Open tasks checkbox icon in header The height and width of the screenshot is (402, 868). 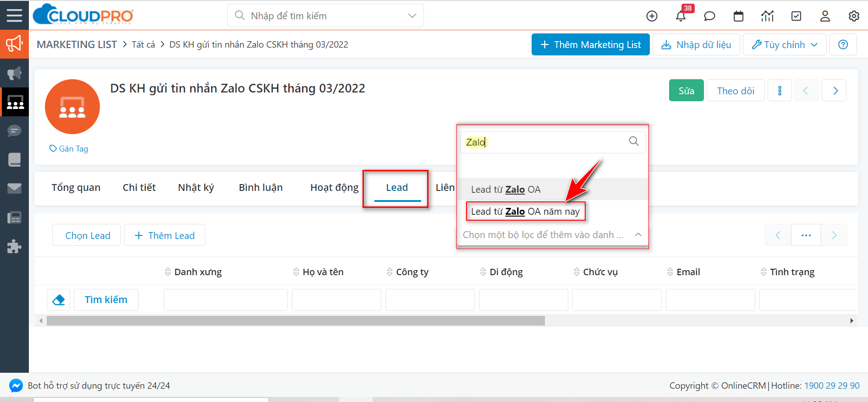click(x=797, y=16)
